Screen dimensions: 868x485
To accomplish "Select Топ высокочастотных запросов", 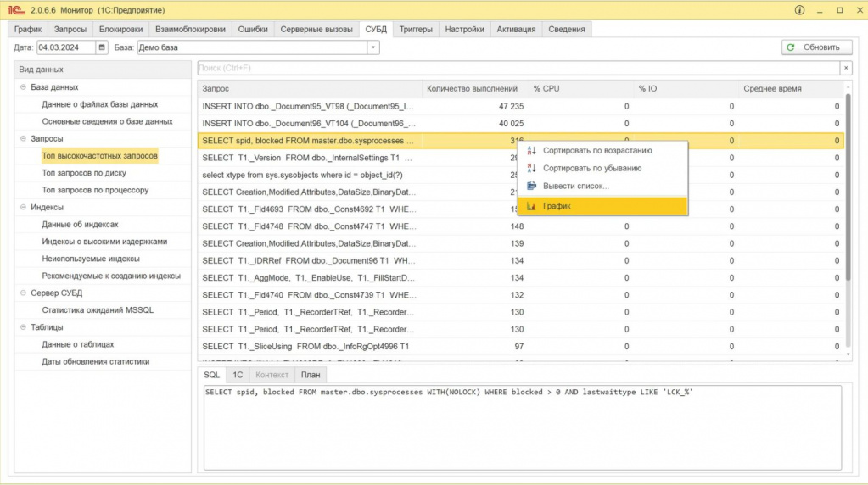I will coord(99,155).
